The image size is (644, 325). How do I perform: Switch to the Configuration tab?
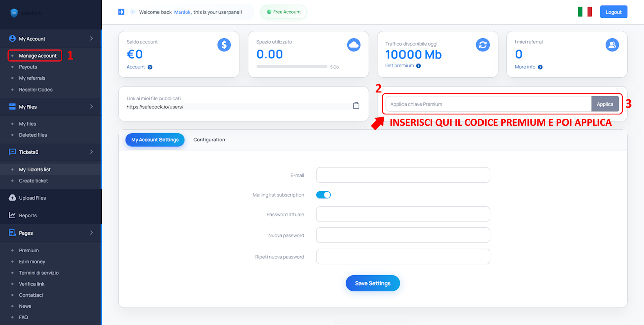pyautogui.click(x=209, y=140)
